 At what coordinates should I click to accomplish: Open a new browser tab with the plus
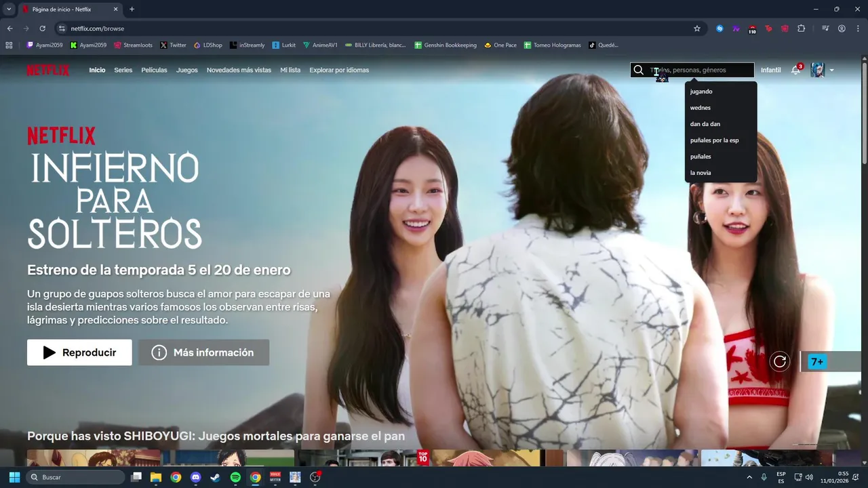tap(132, 9)
